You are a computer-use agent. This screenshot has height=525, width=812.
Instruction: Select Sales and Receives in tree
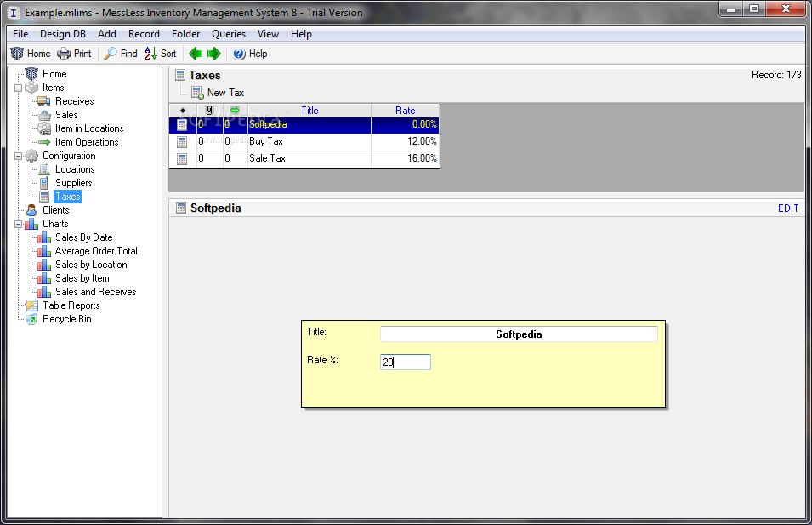click(96, 292)
